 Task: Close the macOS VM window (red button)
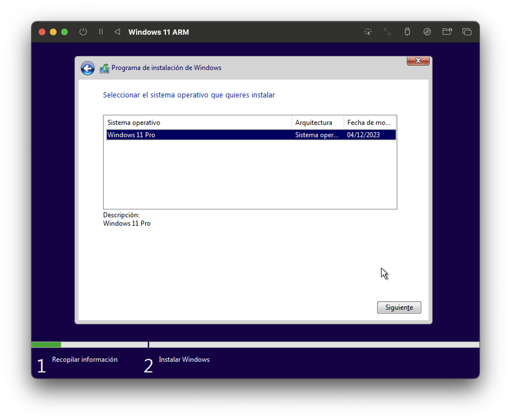[42, 32]
